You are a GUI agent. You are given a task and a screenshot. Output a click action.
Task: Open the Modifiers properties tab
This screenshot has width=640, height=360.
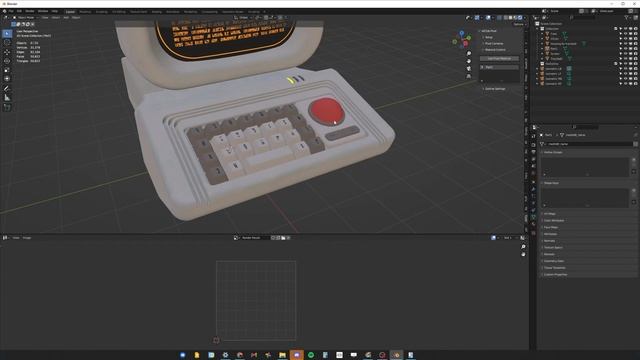pos(533,189)
